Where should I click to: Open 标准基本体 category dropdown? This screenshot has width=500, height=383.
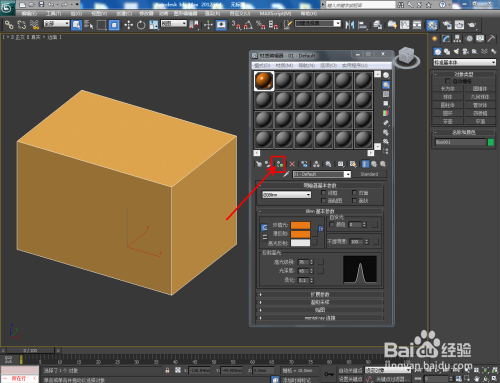(x=464, y=62)
